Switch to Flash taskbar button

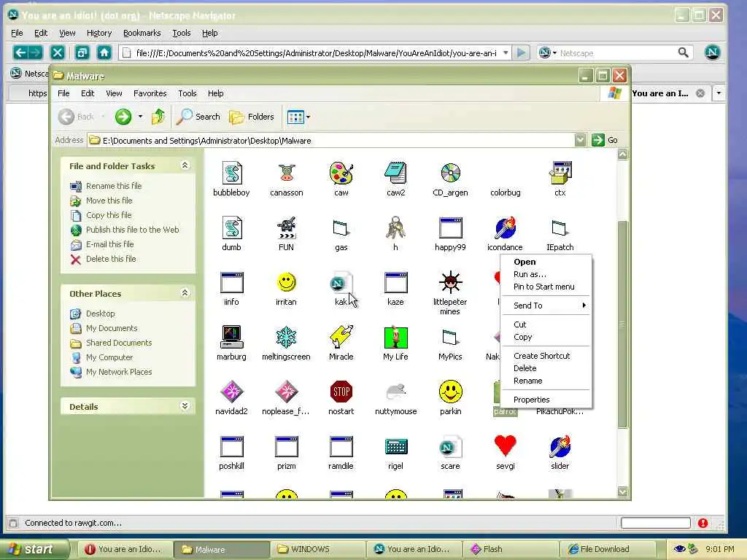click(510, 549)
